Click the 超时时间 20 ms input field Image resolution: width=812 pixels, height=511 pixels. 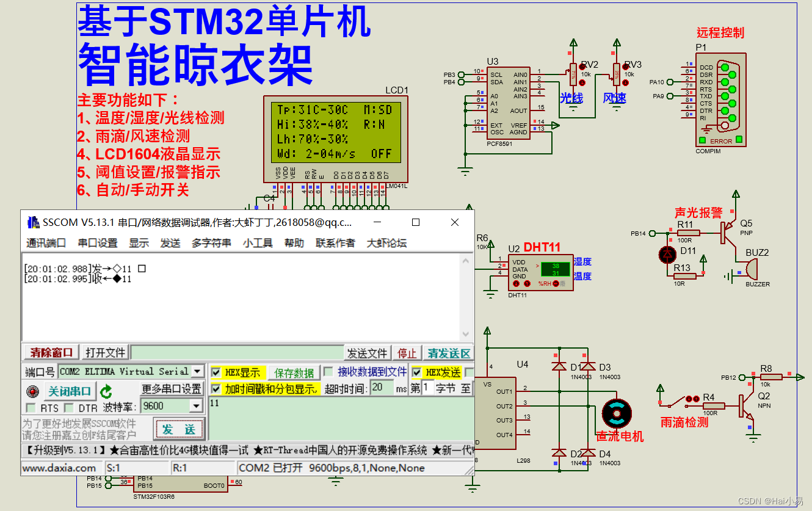tap(382, 388)
